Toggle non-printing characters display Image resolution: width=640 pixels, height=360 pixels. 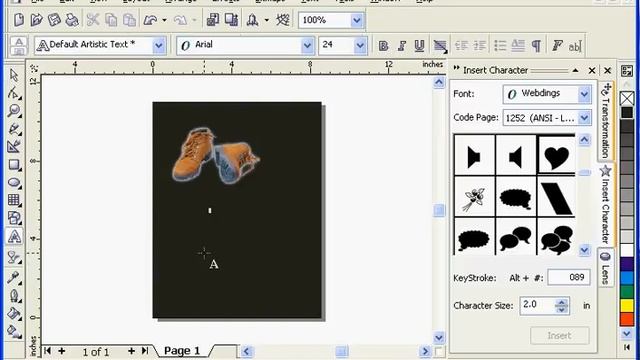(x=536, y=45)
